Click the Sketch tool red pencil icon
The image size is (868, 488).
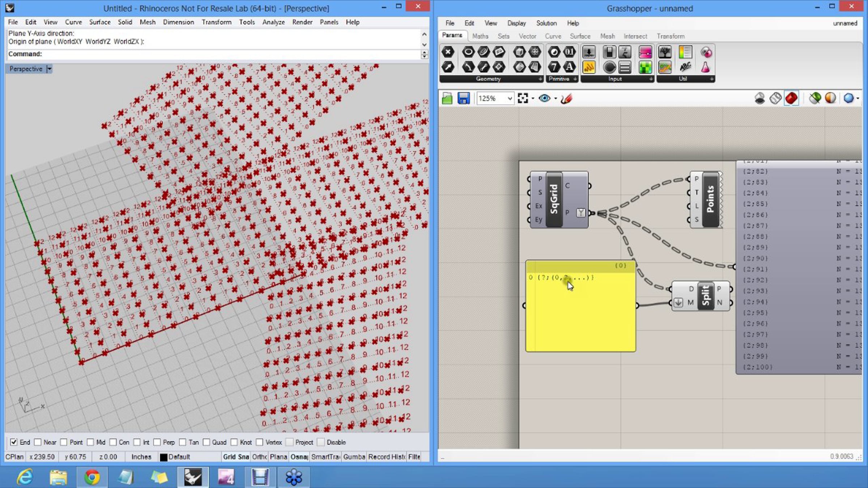(566, 98)
